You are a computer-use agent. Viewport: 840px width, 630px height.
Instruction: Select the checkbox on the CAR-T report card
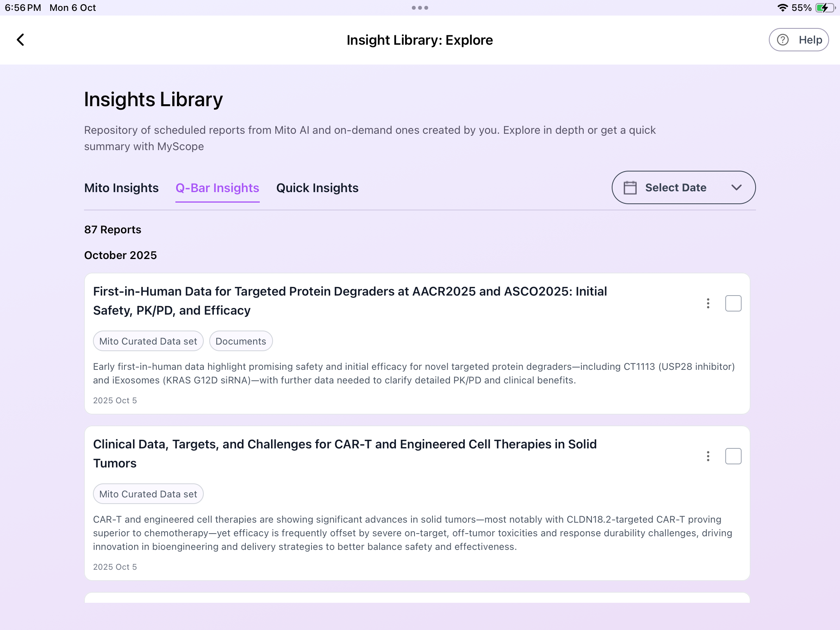(x=733, y=456)
